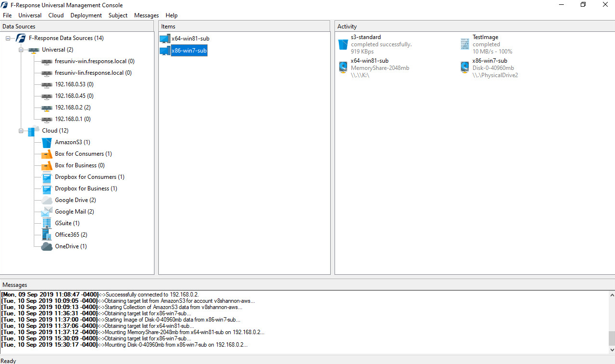The height and width of the screenshot is (364, 615).
Task: Open the Cloud menu
Action: point(56,15)
